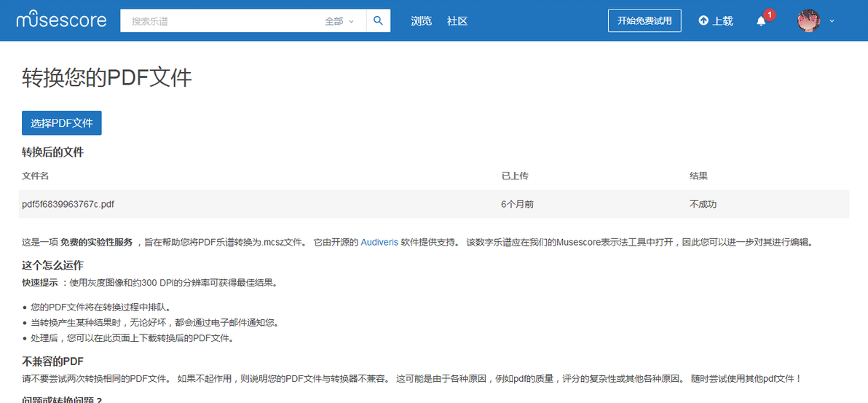Viewport: 868px width, 403px height.
Task: Click the bullet about 下载转换后的PDF文件
Action: tap(133, 338)
